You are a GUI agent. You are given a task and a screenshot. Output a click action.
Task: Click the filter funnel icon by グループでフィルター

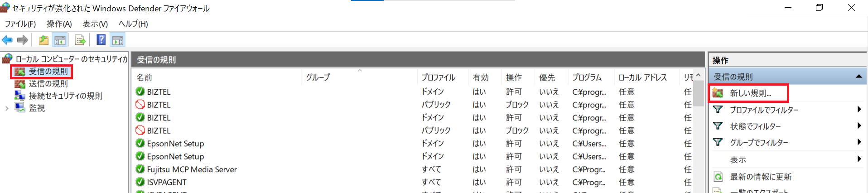point(718,142)
